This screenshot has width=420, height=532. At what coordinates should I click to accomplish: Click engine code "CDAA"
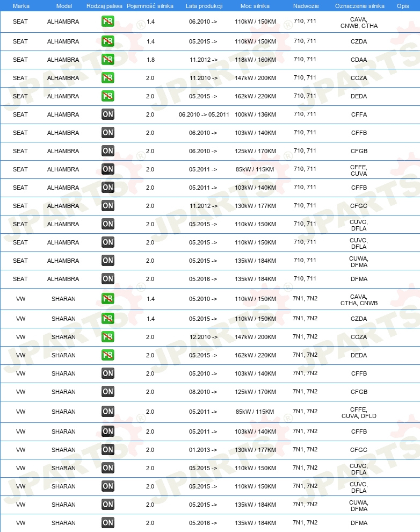point(359,60)
